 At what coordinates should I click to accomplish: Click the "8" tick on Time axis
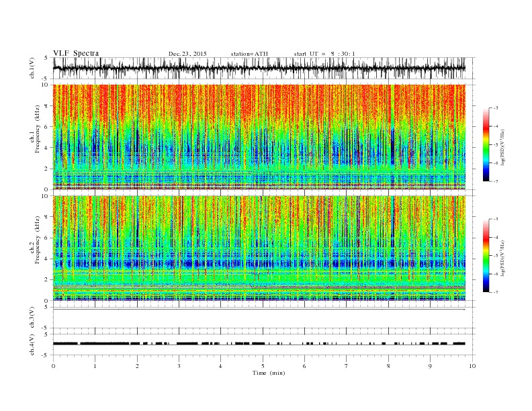point(388,366)
